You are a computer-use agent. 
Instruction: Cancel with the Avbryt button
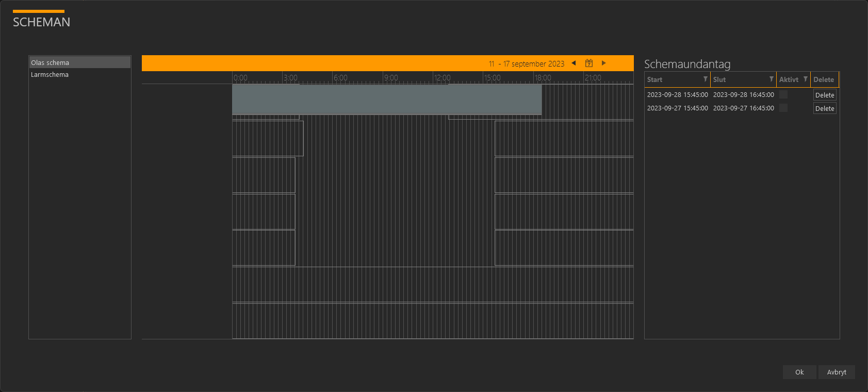(x=836, y=372)
